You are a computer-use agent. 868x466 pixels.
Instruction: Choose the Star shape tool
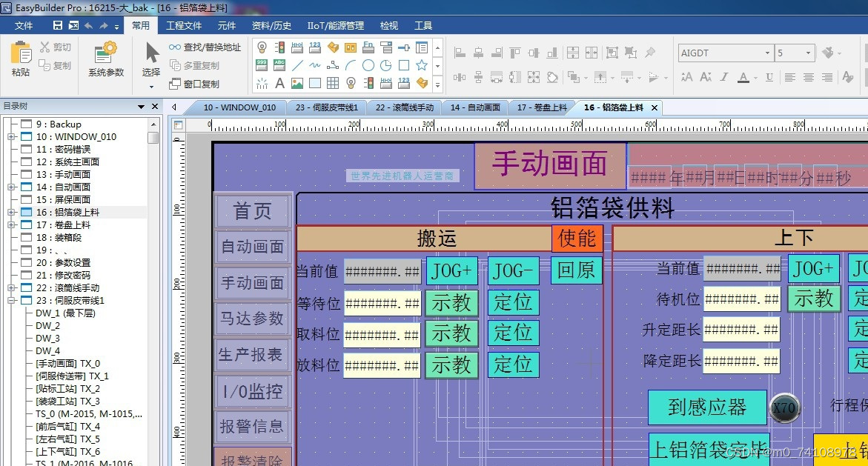click(421, 65)
